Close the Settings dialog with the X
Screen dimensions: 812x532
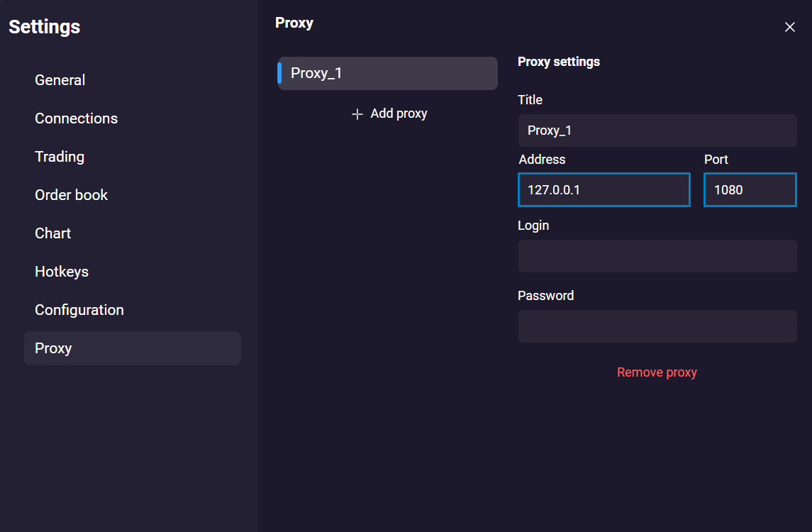pos(789,27)
